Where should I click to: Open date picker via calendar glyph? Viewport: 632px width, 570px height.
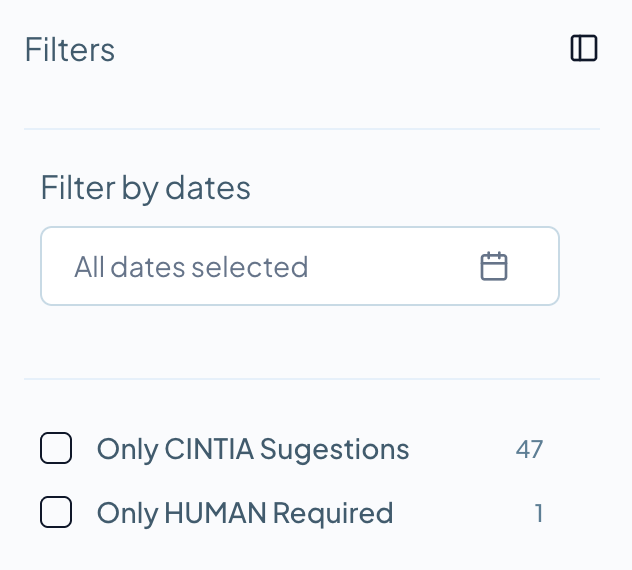[x=494, y=266]
